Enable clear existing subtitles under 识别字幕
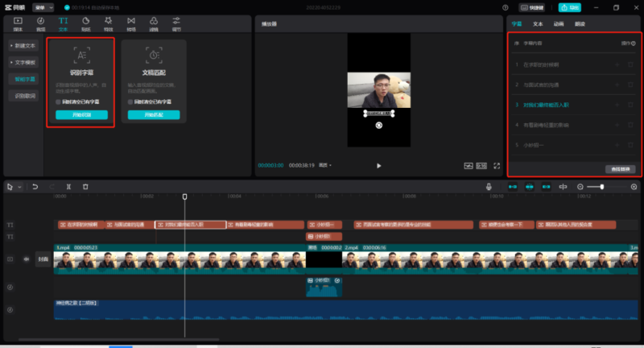 click(58, 102)
